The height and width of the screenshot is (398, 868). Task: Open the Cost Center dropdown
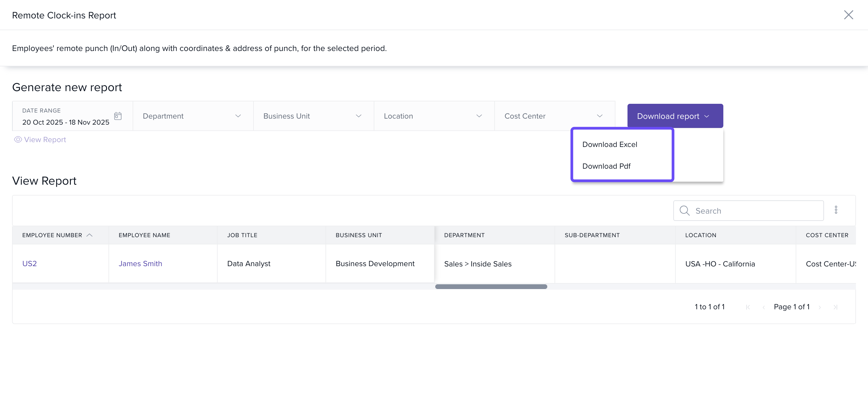(x=554, y=116)
